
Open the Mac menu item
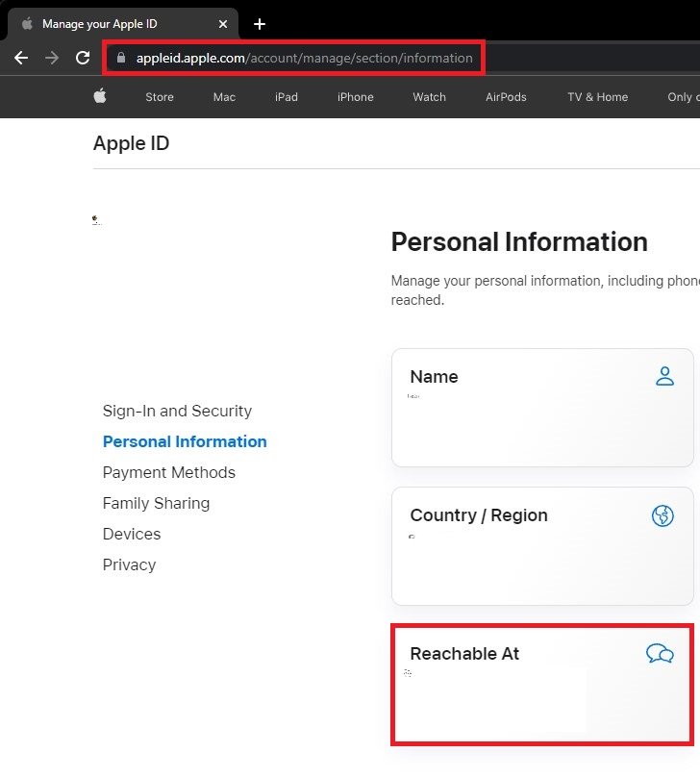pyautogui.click(x=224, y=97)
